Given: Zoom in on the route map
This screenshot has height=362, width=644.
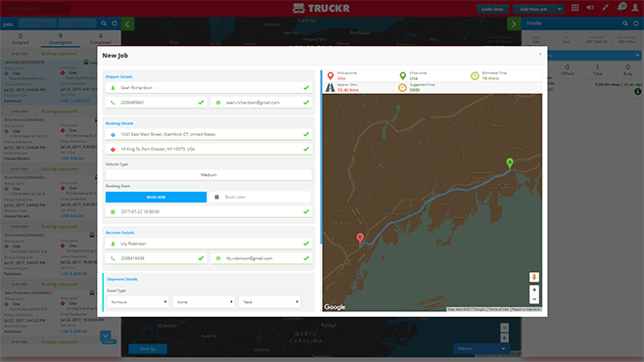Looking at the screenshot, I should pos(534,290).
